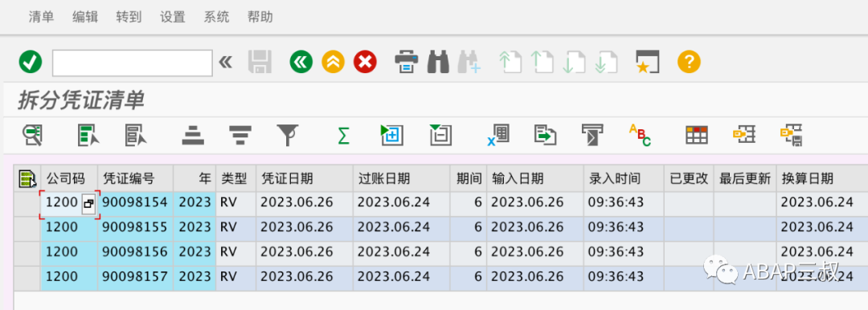Open the 清单 menu
The width and height of the screenshot is (868, 310).
[42, 17]
